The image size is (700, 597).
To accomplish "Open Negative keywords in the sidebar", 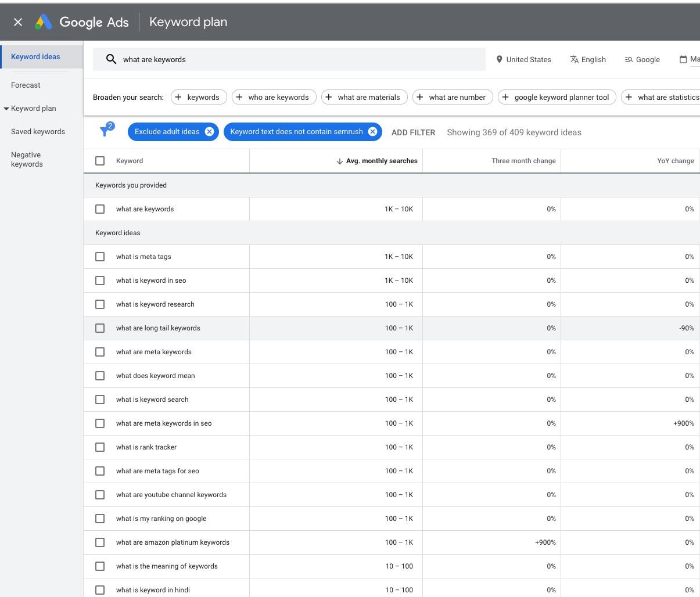I will click(x=27, y=159).
